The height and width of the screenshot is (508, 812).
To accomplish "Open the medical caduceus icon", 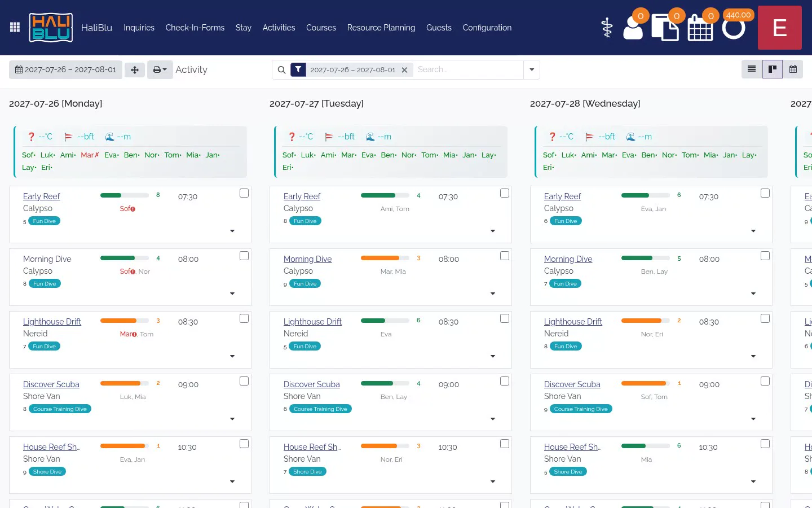I will [x=607, y=28].
